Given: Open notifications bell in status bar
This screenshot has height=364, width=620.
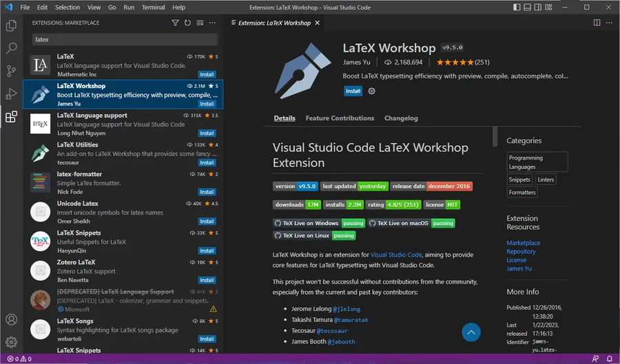Looking at the screenshot, I should 610,359.
